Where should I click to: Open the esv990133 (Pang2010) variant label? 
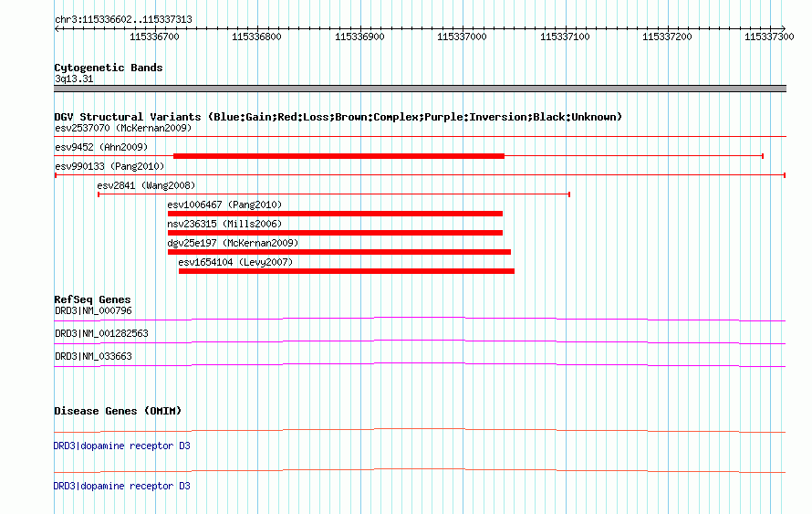click(x=109, y=166)
